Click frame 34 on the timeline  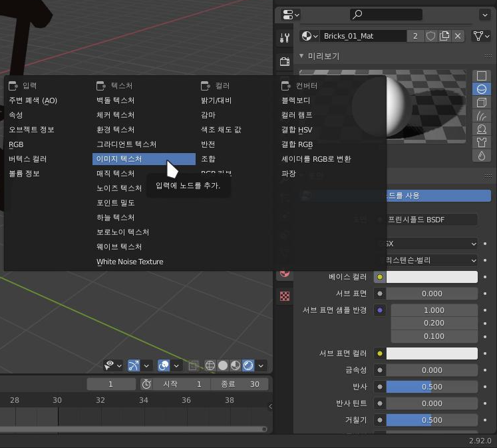144,400
